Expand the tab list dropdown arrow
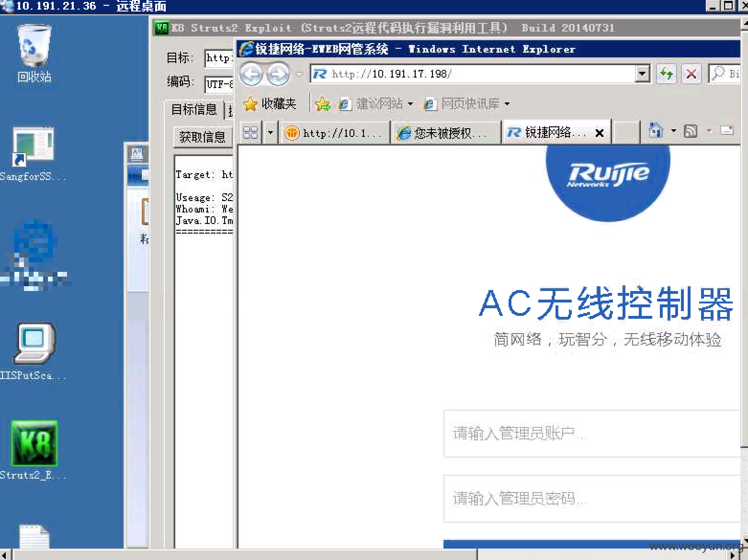748x560 pixels. [x=271, y=132]
